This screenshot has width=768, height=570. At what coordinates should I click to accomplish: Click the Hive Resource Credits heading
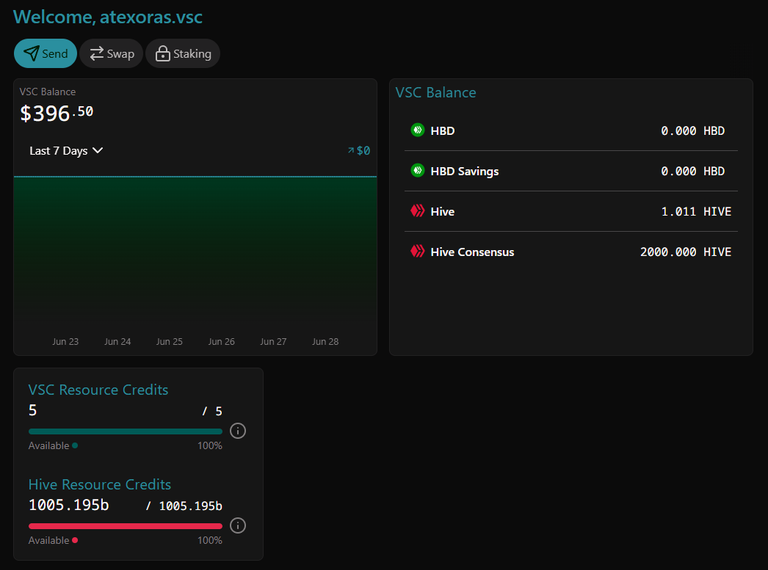(99, 484)
